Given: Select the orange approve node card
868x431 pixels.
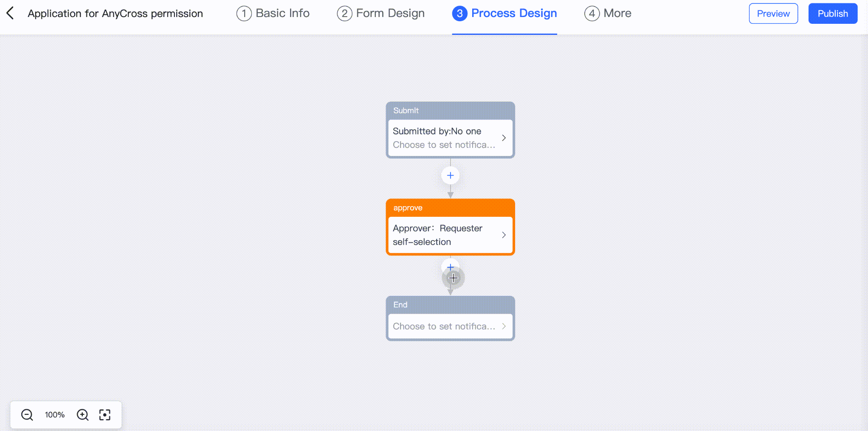Looking at the screenshot, I should pos(450,227).
